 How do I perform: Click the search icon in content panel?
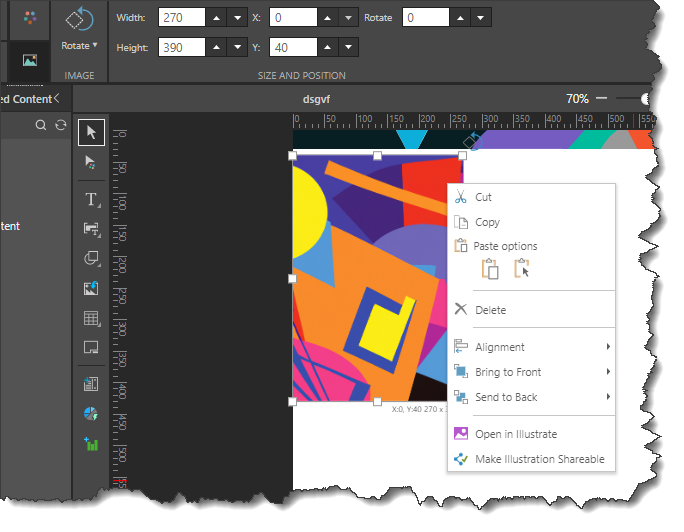click(x=41, y=125)
